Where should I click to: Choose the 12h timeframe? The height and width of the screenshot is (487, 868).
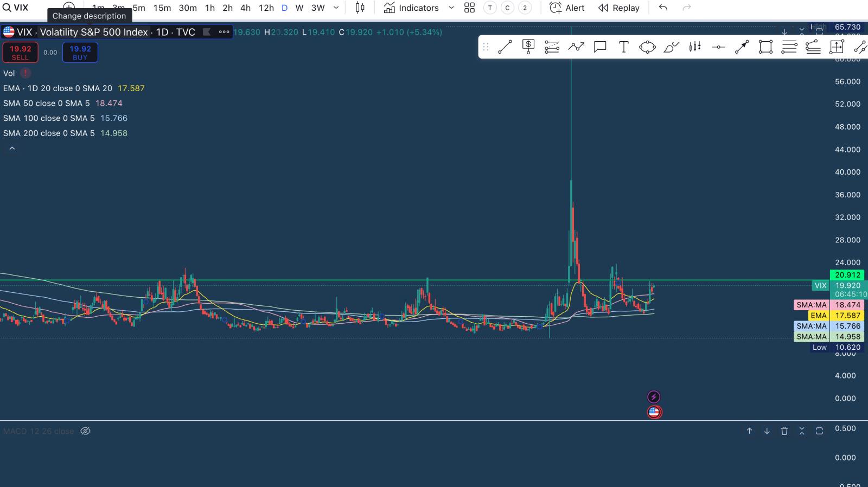point(266,8)
